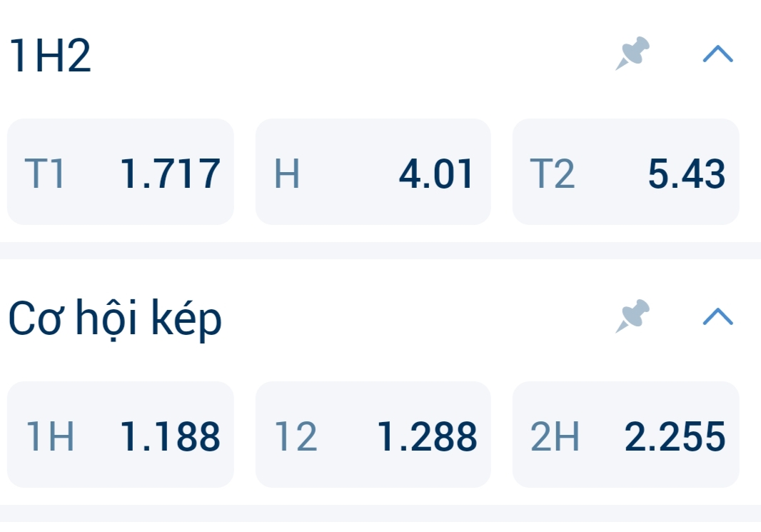Tap the 1.288 odds value

[427, 437]
